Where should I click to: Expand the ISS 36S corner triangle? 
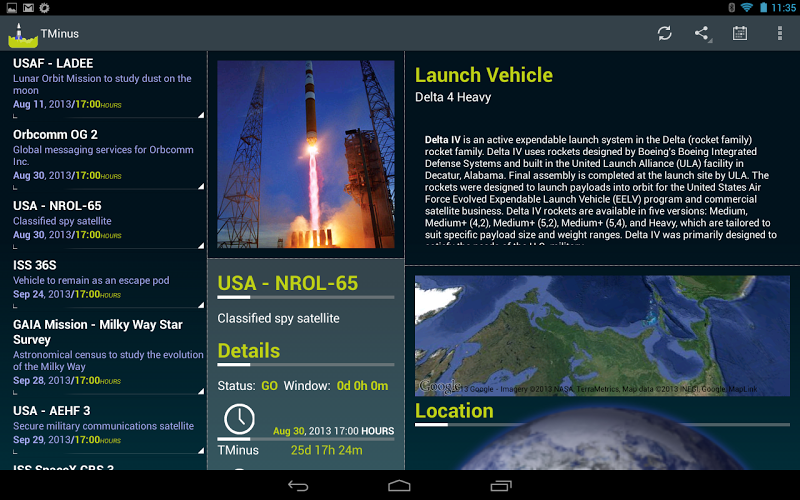tap(201, 305)
